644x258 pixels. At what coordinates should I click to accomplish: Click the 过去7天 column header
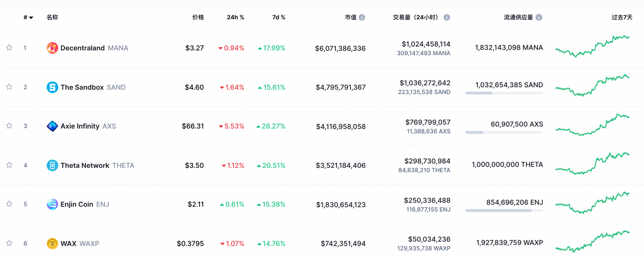(x=622, y=17)
